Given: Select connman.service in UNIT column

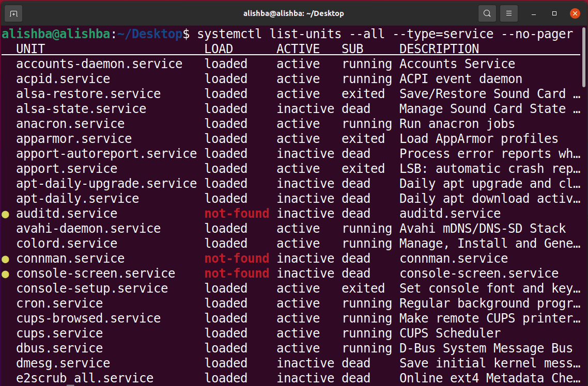Looking at the screenshot, I should pyautogui.click(x=70, y=259).
